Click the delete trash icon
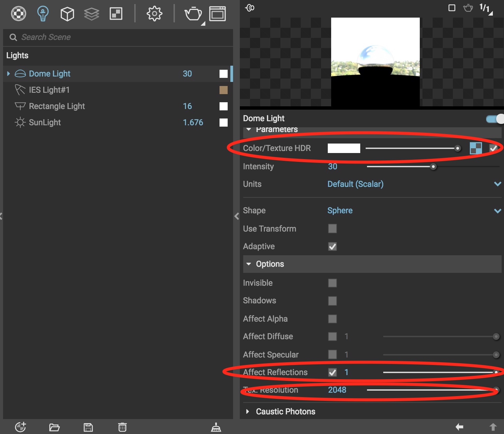 pos(122,427)
